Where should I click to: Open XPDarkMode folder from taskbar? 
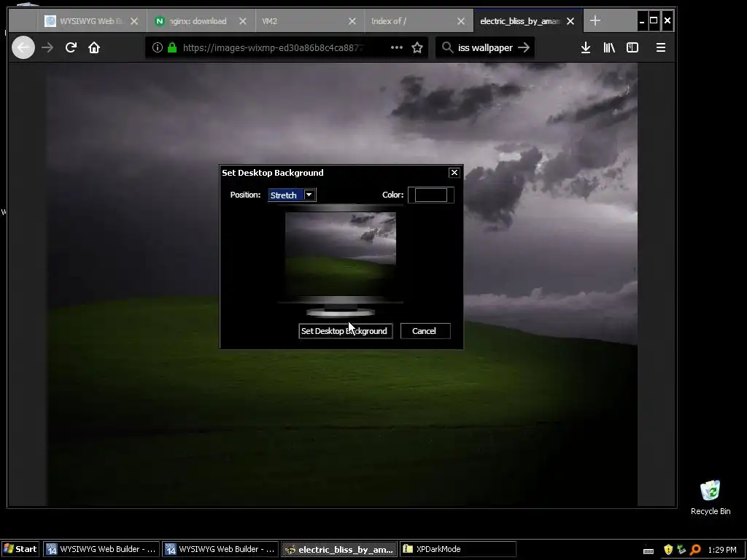coord(458,549)
